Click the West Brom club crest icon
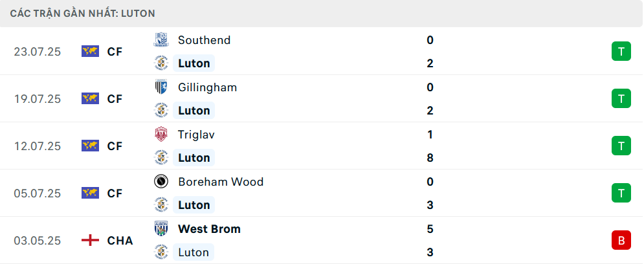644x264 pixels. click(x=161, y=228)
